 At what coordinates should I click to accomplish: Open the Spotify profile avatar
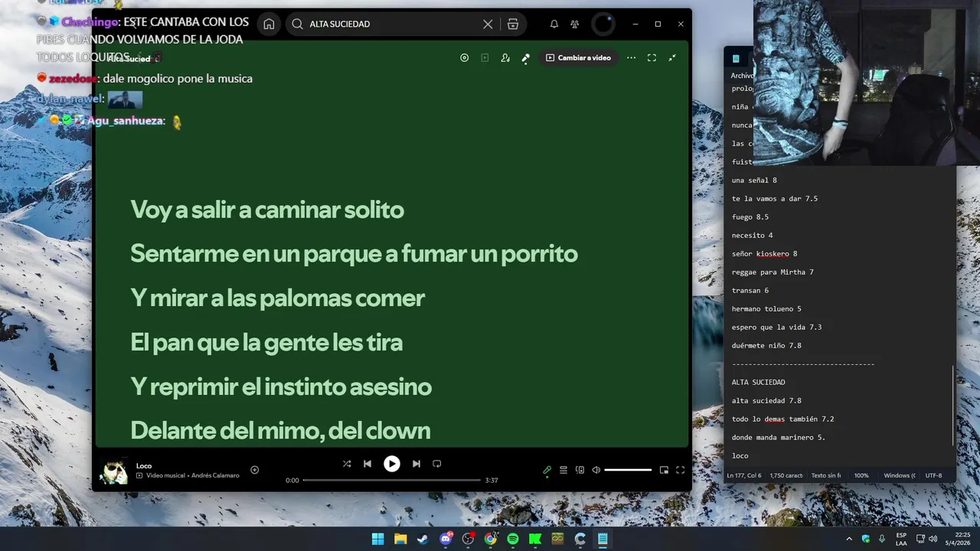603,24
